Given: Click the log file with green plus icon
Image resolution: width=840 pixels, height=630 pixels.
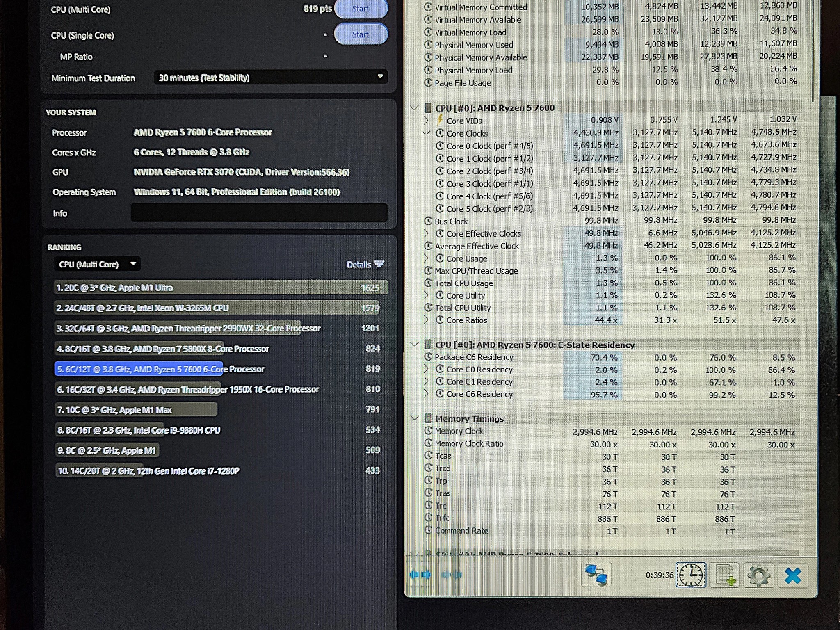Looking at the screenshot, I should coord(725,575).
